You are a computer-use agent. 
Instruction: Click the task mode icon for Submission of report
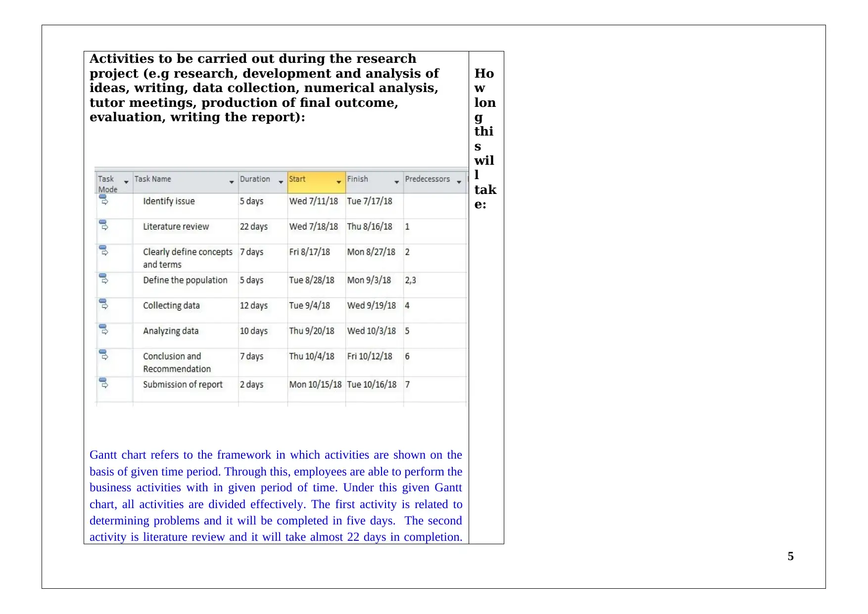point(103,383)
